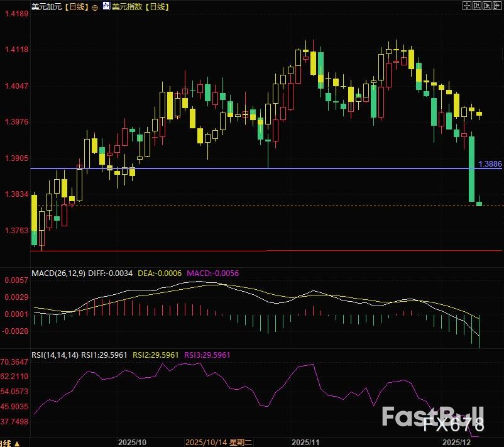This screenshot has height=447, width=504.
Task: Click the crosshair cursor icon in top-right toolbar
Action: click(466, 6)
